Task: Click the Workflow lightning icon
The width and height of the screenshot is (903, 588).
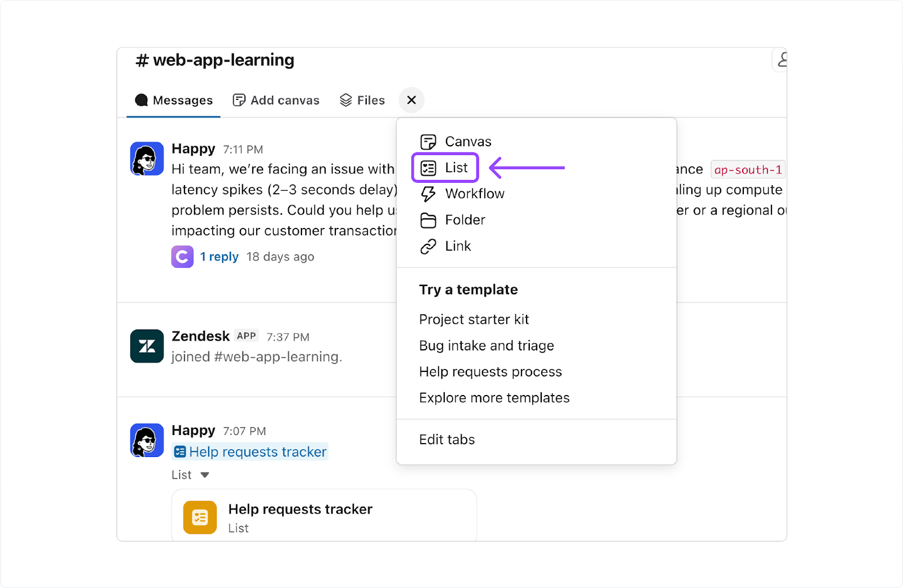Action: pyautogui.click(x=429, y=194)
